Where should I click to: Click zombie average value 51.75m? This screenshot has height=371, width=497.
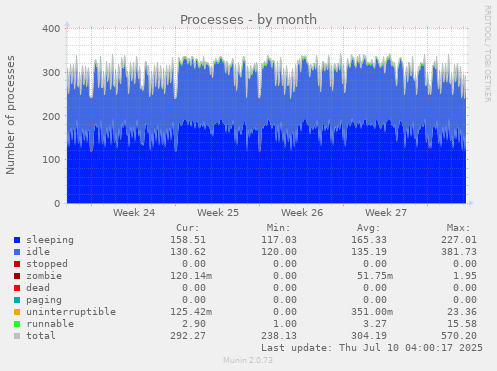click(375, 276)
